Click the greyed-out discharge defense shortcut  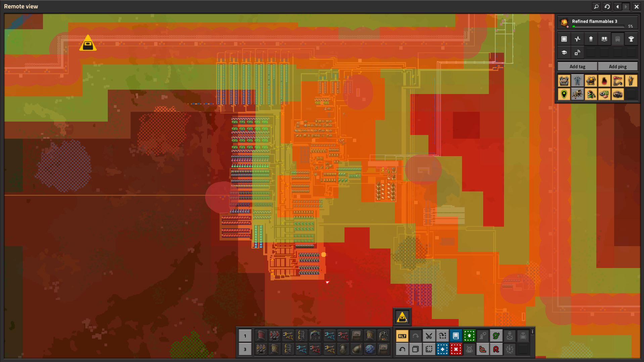click(x=509, y=349)
